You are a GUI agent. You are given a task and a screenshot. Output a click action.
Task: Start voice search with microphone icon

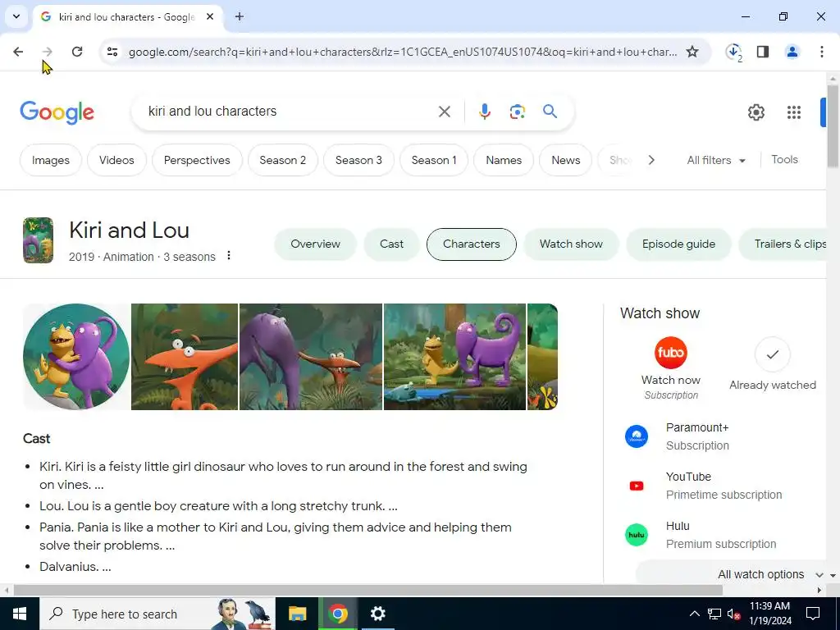click(484, 112)
